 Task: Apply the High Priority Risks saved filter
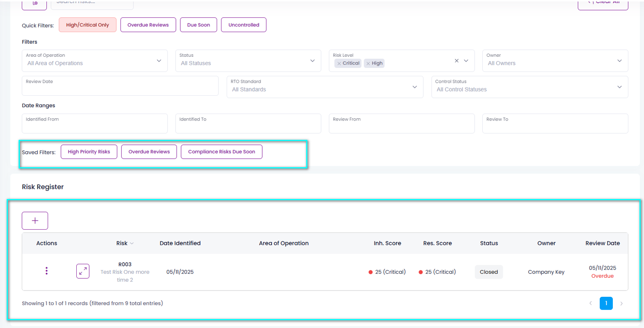coord(89,152)
